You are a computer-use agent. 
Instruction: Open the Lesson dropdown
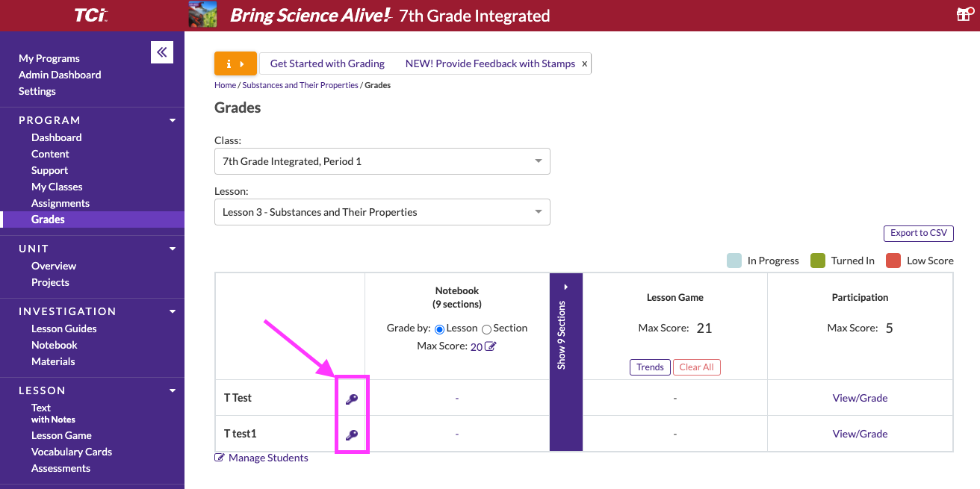point(382,212)
